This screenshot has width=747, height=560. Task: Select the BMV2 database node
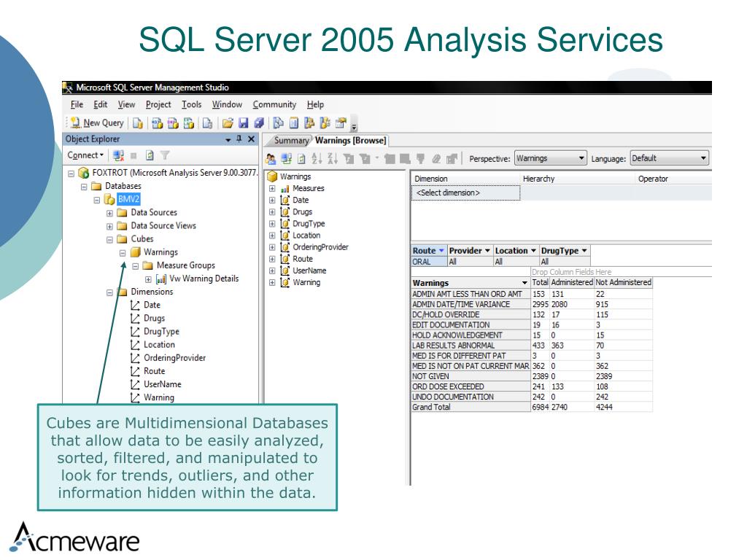coord(128,199)
